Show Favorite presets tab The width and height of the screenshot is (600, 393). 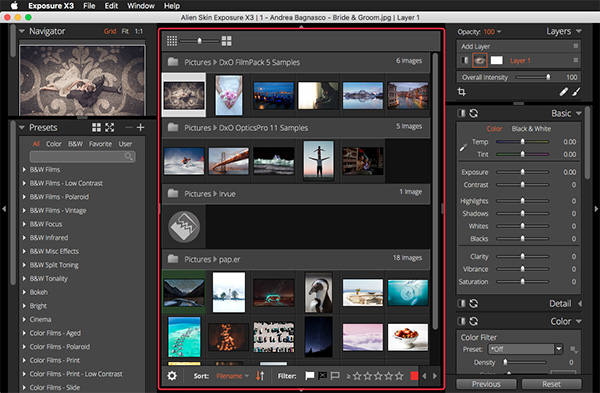100,144
